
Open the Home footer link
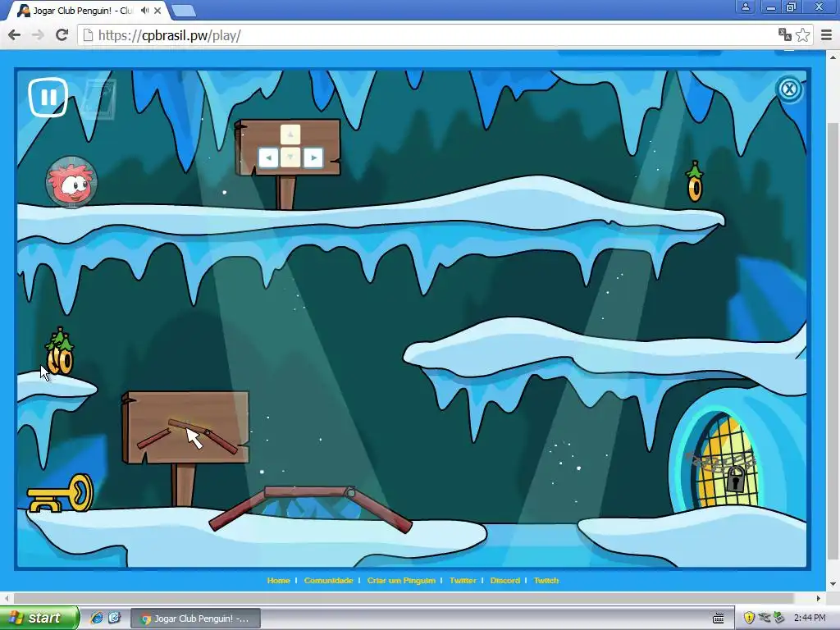coord(279,580)
